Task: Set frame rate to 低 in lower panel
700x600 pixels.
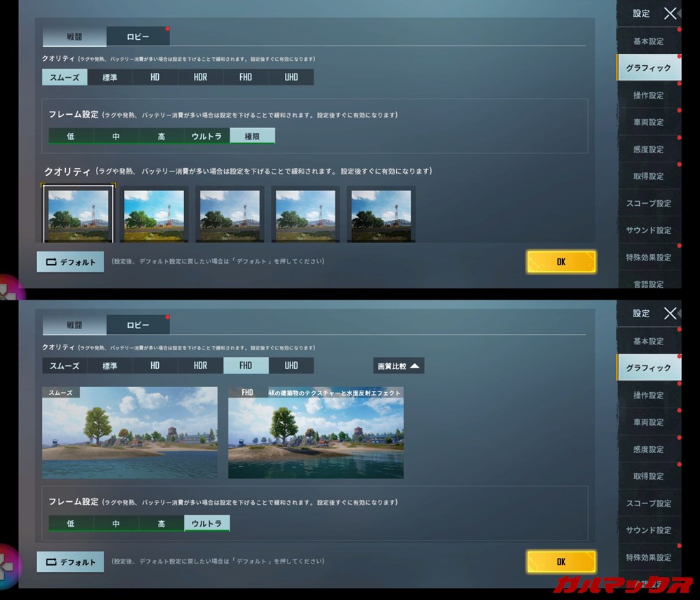Action: pos(71,524)
